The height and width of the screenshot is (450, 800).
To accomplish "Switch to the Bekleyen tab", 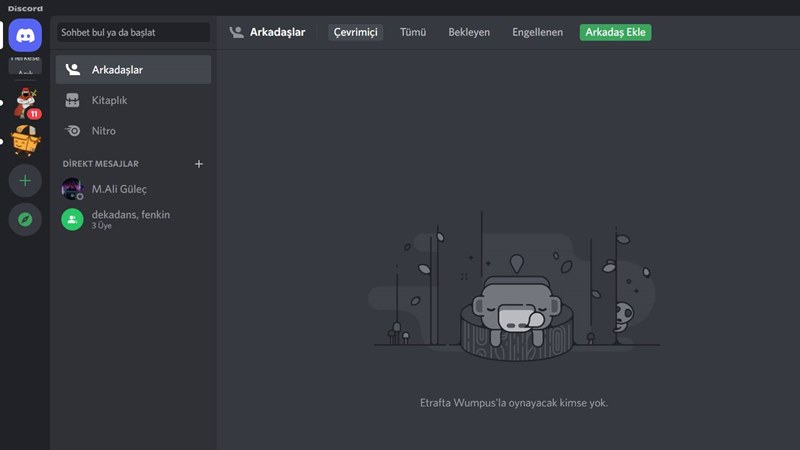I will pos(469,32).
